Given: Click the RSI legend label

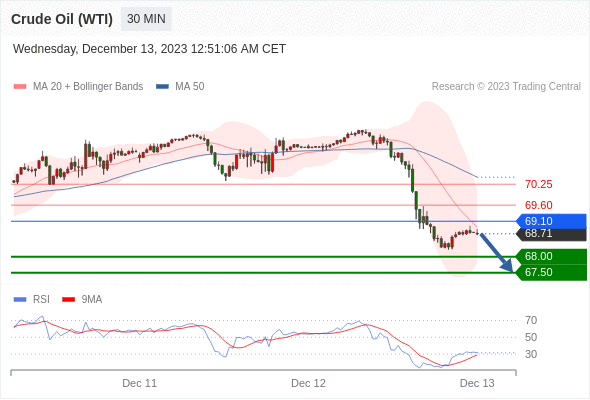Looking at the screenshot, I should coord(41,300).
